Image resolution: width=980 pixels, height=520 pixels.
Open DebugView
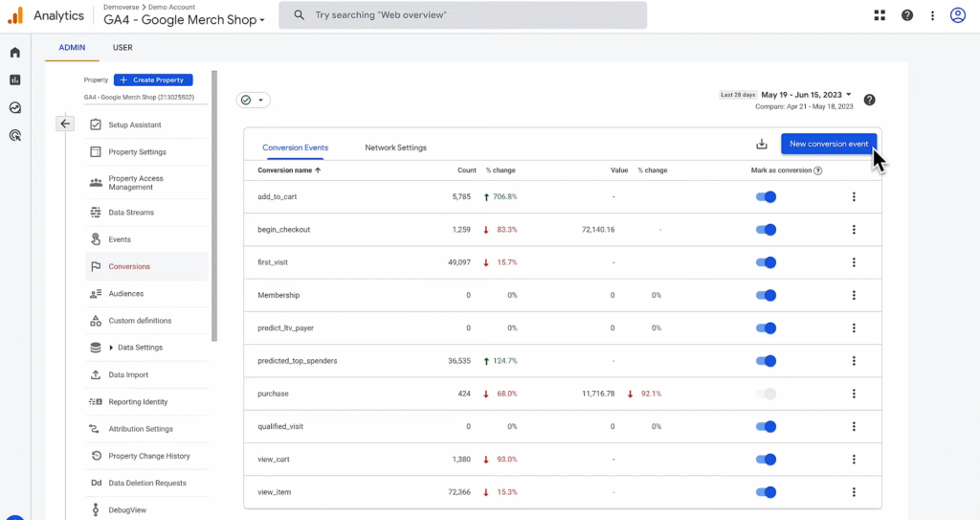146,510
